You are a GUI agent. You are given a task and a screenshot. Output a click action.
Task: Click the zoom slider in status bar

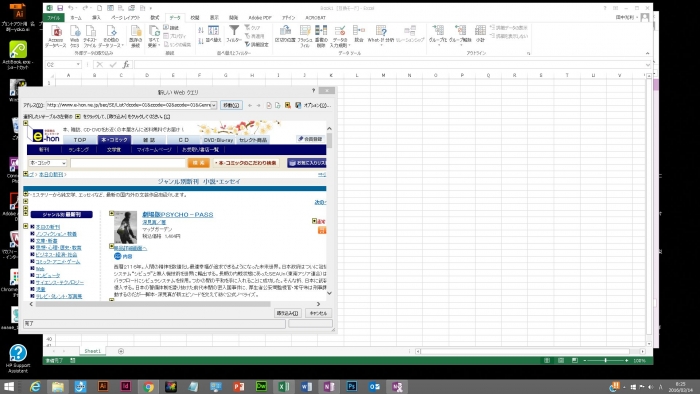click(x=605, y=360)
